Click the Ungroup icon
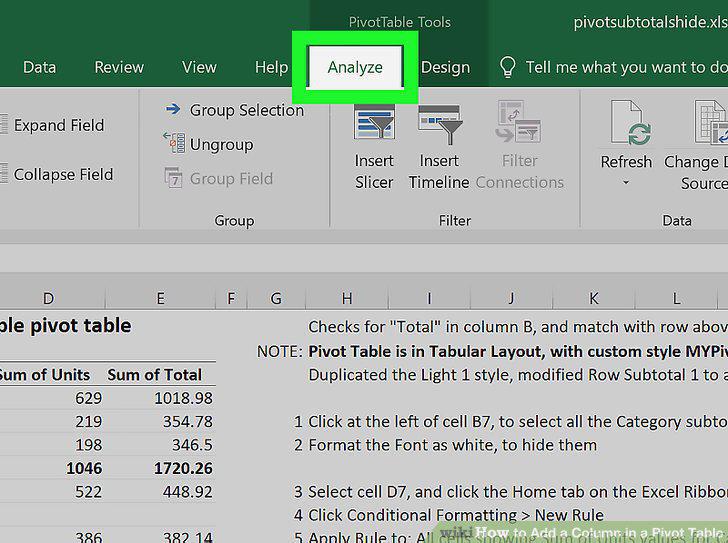The height and width of the screenshot is (543, 728). pyautogui.click(x=174, y=142)
